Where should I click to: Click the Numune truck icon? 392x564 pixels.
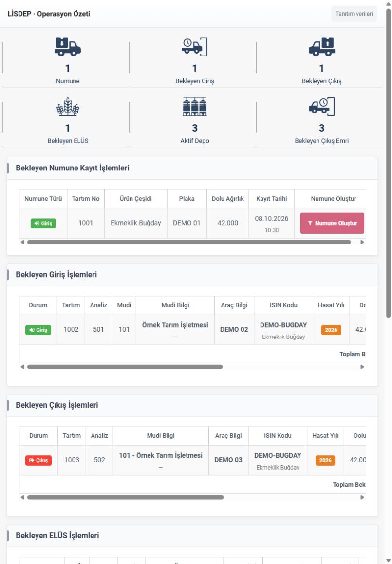(x=68, y=47)
